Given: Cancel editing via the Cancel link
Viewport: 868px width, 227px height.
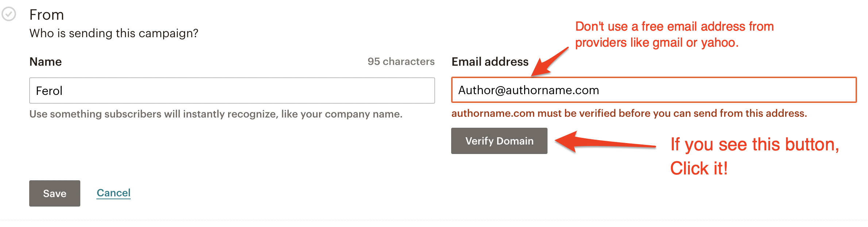Looking at the screenshot, I should (114, 193).
